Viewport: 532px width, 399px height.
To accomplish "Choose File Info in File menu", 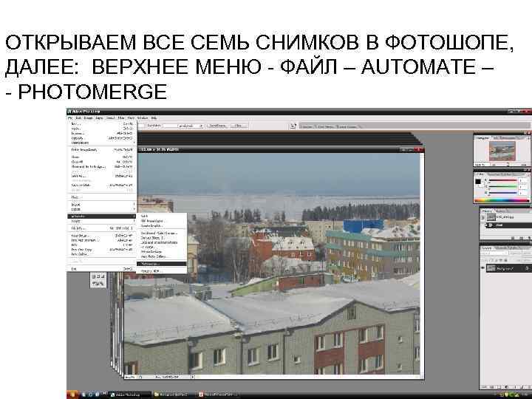I will 102,228.
